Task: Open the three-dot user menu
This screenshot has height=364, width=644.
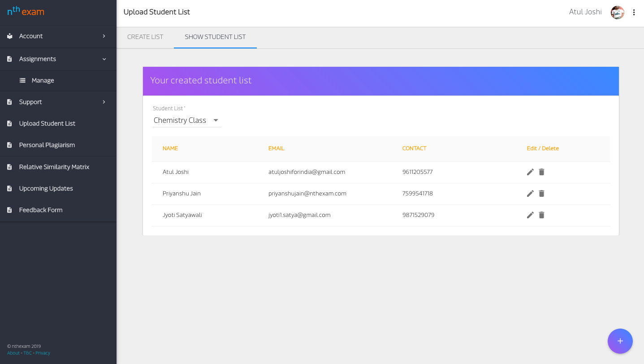Action: (x=634, y=13)
